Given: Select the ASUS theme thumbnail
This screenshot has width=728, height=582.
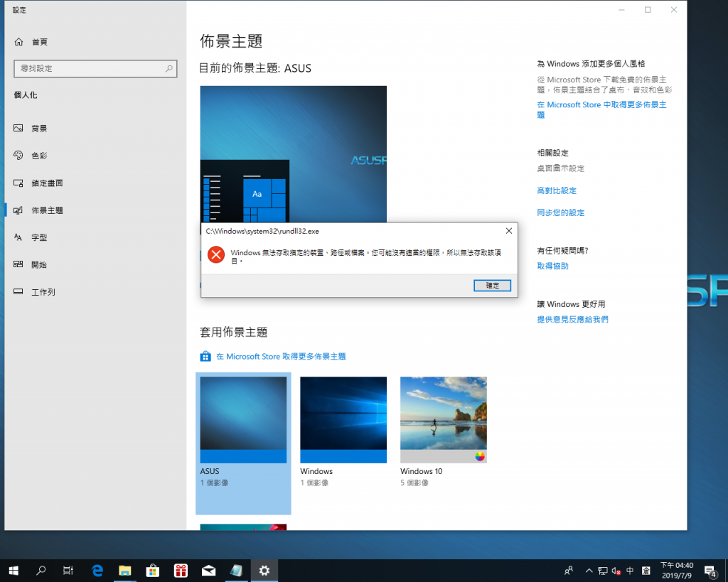Looking at the screenshot, I should point(243,419).
